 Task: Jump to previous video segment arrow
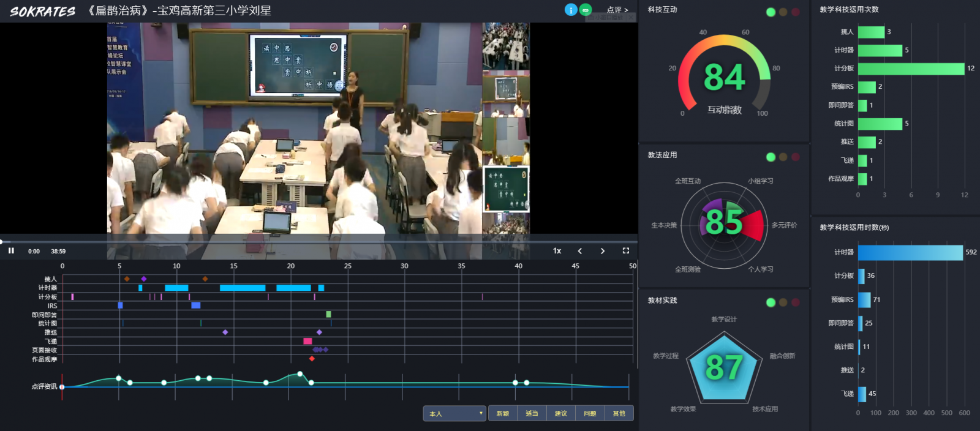tap(580, 251)
